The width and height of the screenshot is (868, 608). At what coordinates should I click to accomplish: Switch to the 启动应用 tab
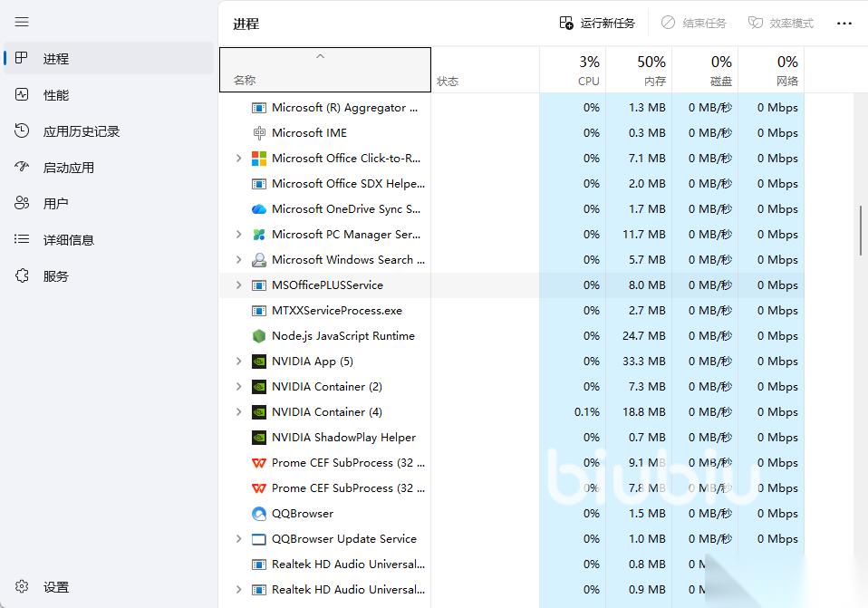click(x=109, y=168)
